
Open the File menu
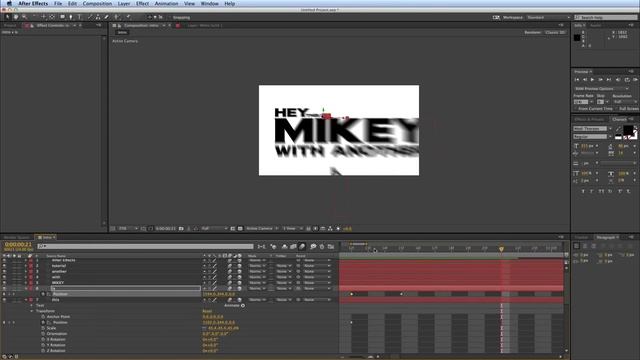point(58,4)
